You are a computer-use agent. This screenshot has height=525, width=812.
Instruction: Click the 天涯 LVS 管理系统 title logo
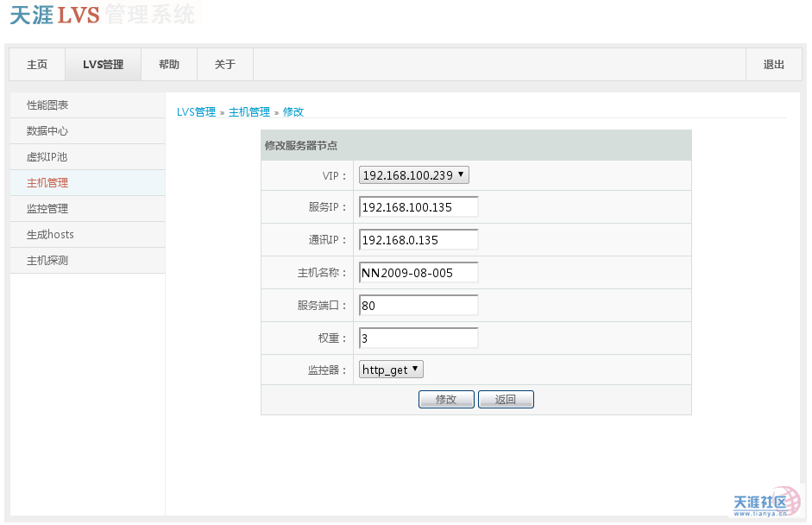(x=103, y=16)
